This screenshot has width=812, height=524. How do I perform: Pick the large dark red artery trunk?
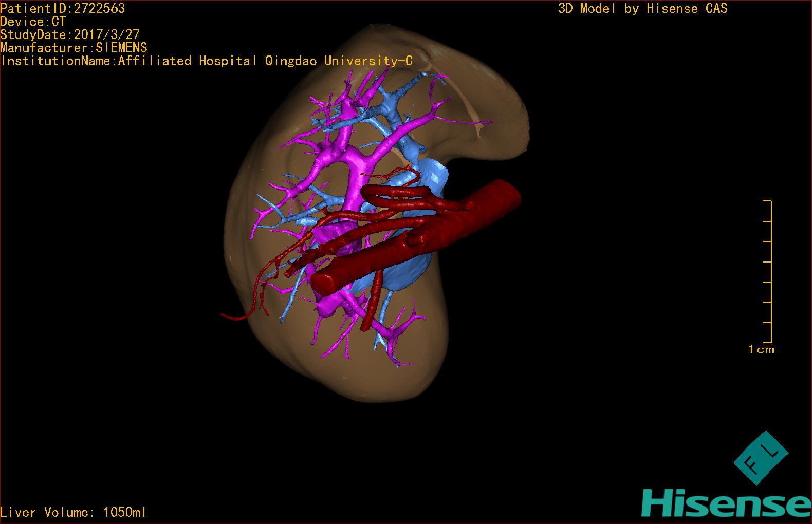click(416, 237)
